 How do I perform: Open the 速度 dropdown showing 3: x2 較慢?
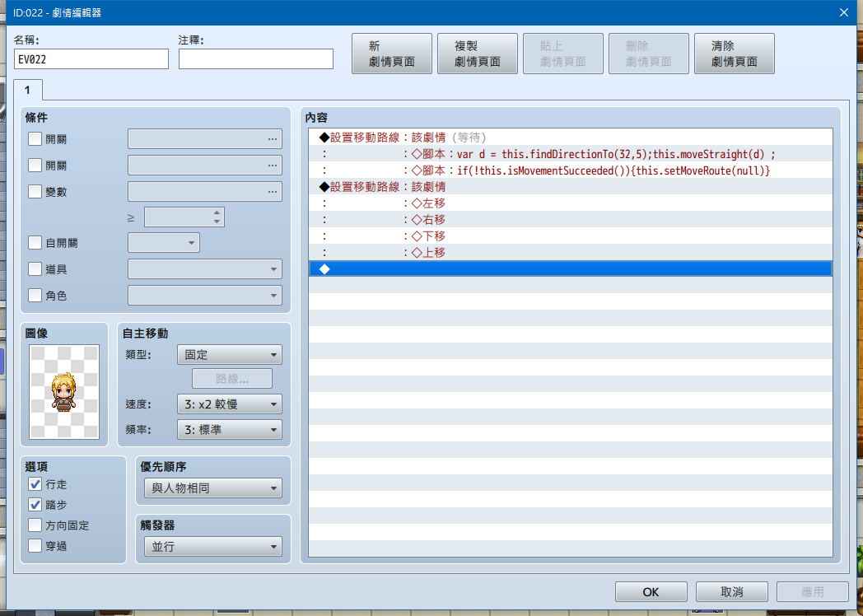tap(230, 404)
